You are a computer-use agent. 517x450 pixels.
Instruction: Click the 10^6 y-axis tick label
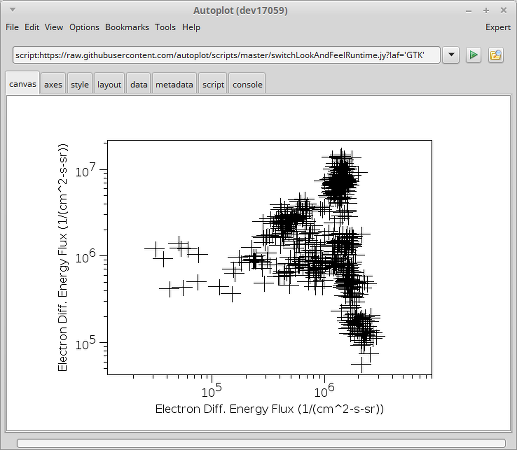pos(85,256)
